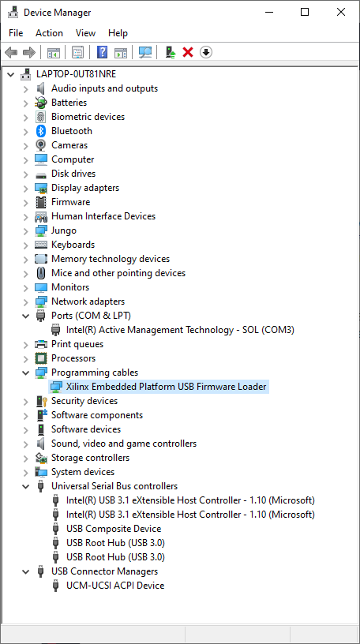Image resolution: width=360 pixels, height=644 pixels.
Task: Click Show/Hide console tree toolbar icon
Action: tap(54, 52)
